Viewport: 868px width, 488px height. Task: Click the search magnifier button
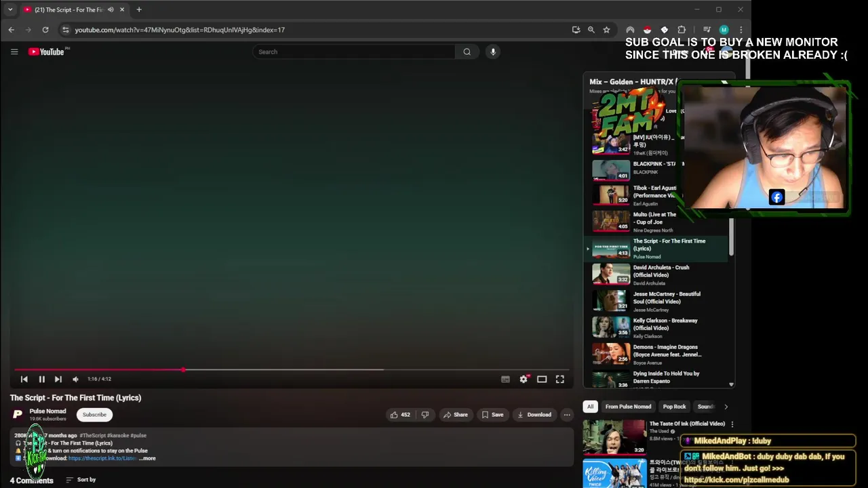pyautogui.click(x=467, y=52)
